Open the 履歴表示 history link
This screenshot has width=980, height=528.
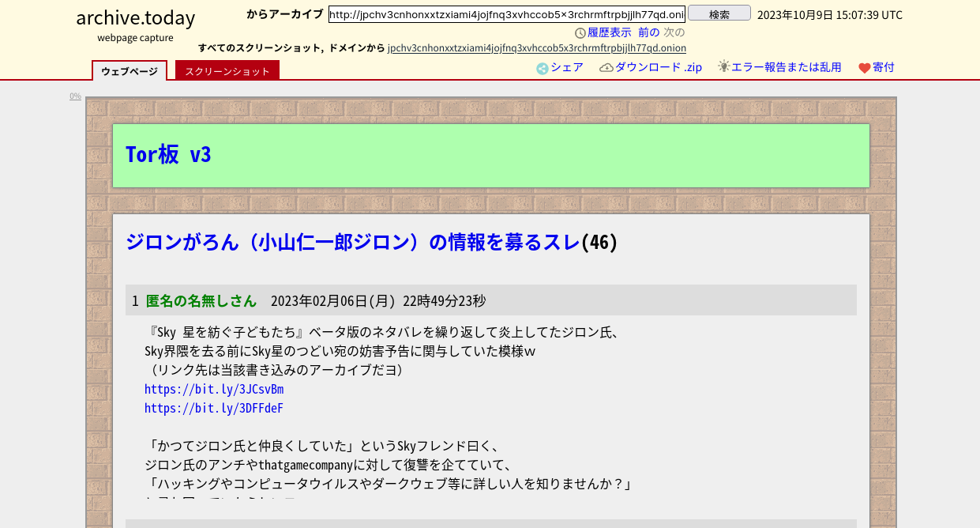(609, 32)
